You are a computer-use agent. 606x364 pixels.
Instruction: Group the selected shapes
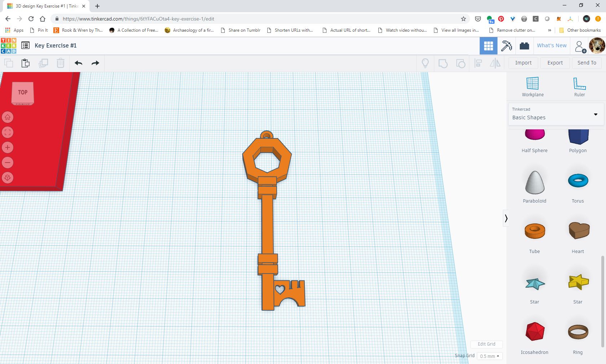pos(443,63)
